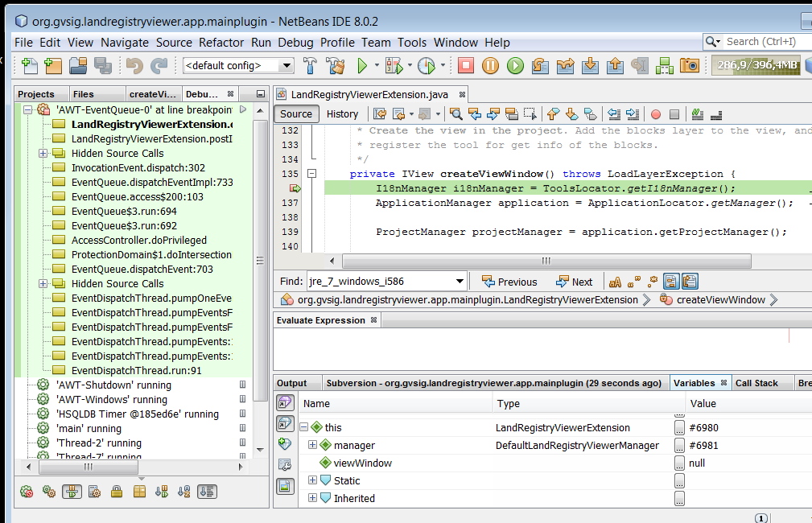Click the Take Snapshot camera icon
This screenshot has height=523, width=812.
tap(689, 65)
